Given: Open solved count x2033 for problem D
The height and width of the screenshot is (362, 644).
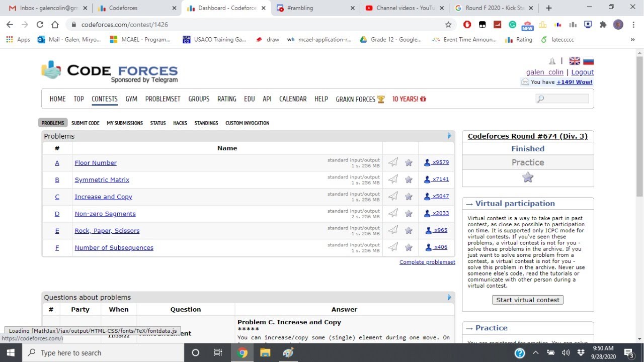Looking at the screenshot, I should (x=436, y=213).
